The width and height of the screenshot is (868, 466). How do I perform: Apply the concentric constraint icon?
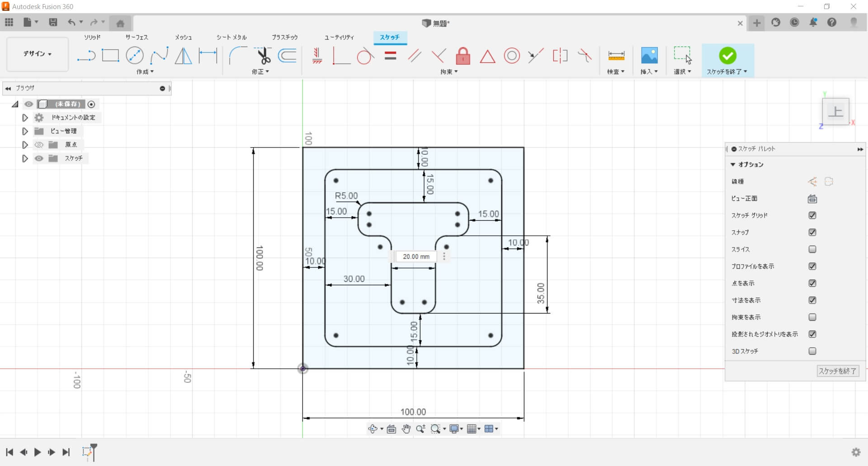coord(512,56)
